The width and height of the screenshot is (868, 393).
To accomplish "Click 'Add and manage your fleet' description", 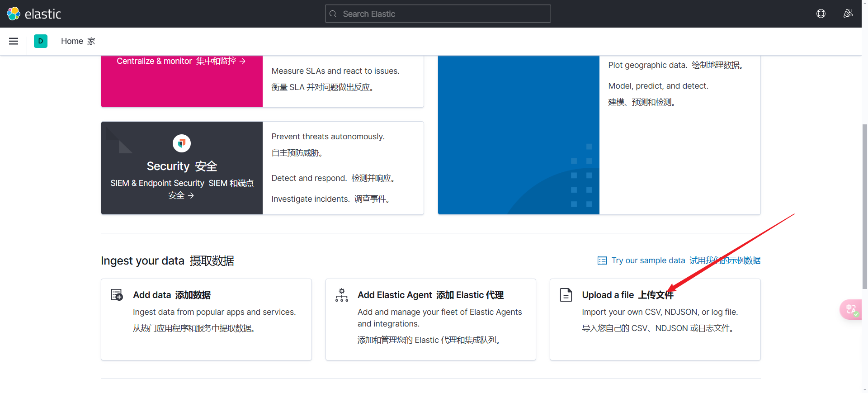I will click(440, 318).
